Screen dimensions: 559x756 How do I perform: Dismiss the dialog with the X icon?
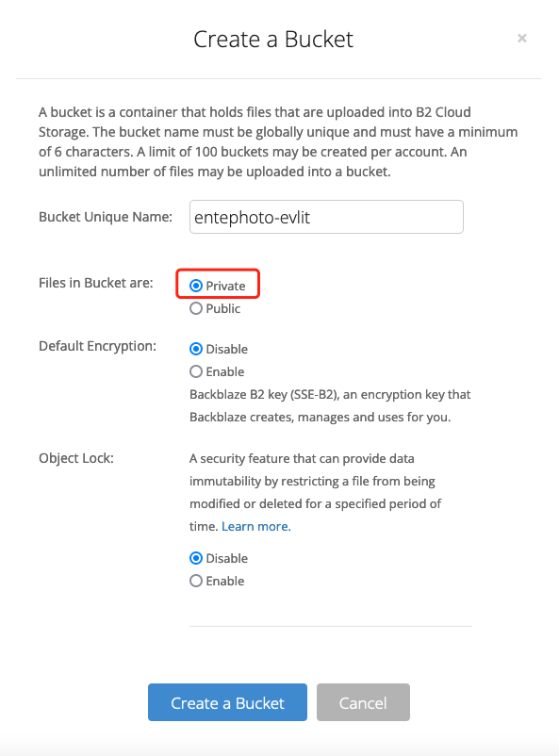click(521, 38)
